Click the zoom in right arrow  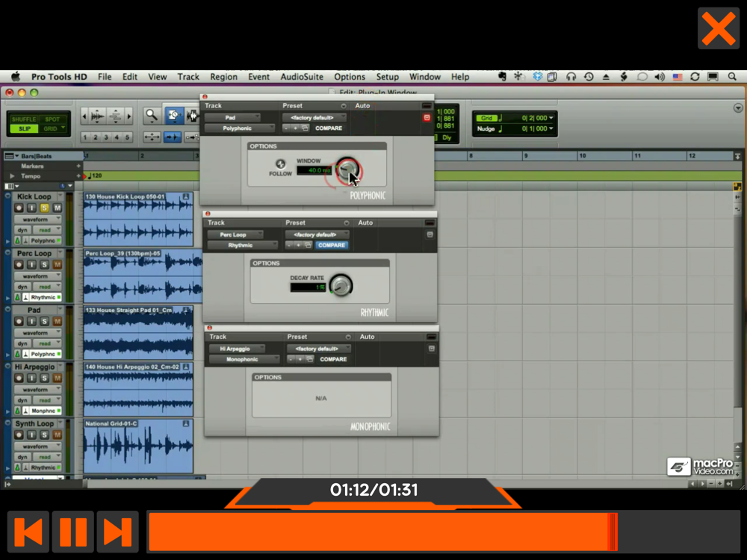point(129,116)
